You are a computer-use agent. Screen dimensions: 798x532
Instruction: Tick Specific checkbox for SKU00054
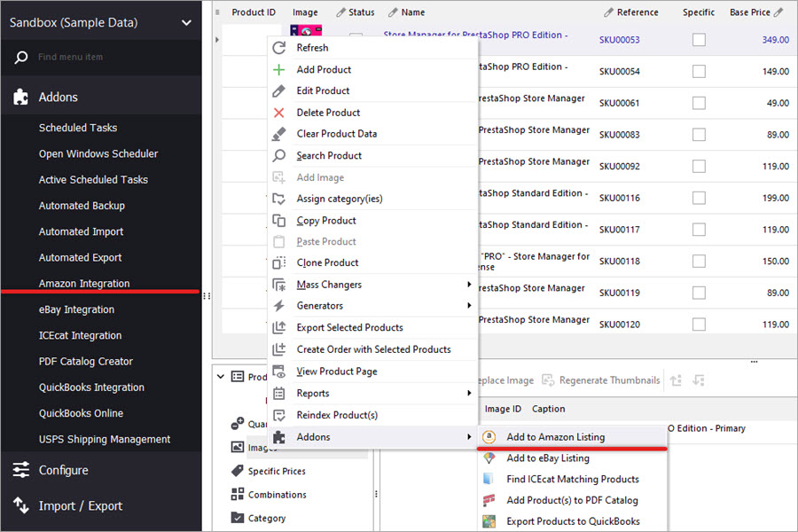point(699,71)
